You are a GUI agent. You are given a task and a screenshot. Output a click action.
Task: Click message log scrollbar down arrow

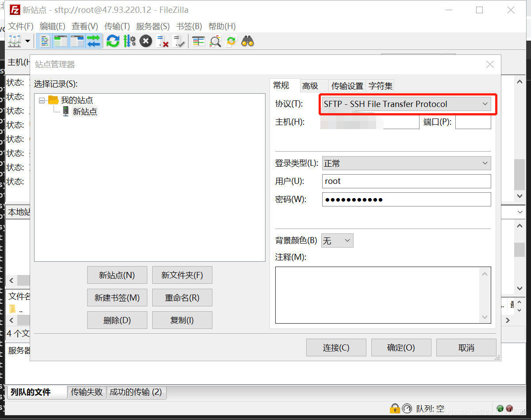click(x=520, y=195)
